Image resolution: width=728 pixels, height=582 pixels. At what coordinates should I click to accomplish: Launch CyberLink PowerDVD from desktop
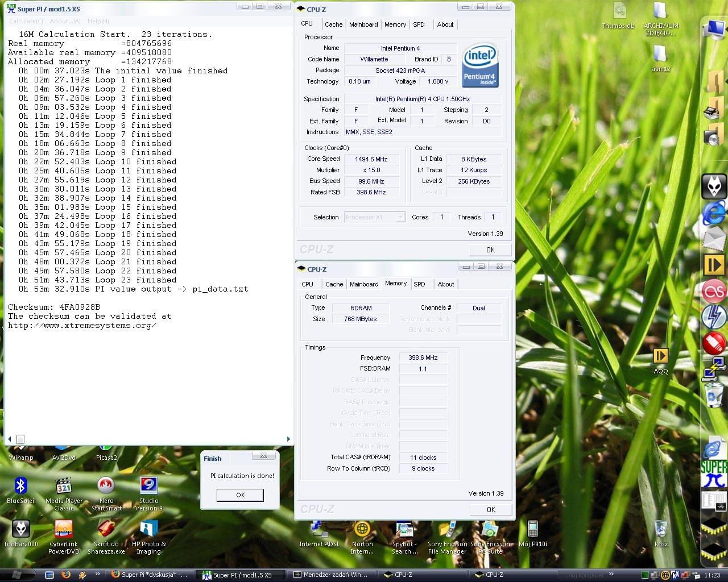64,537
